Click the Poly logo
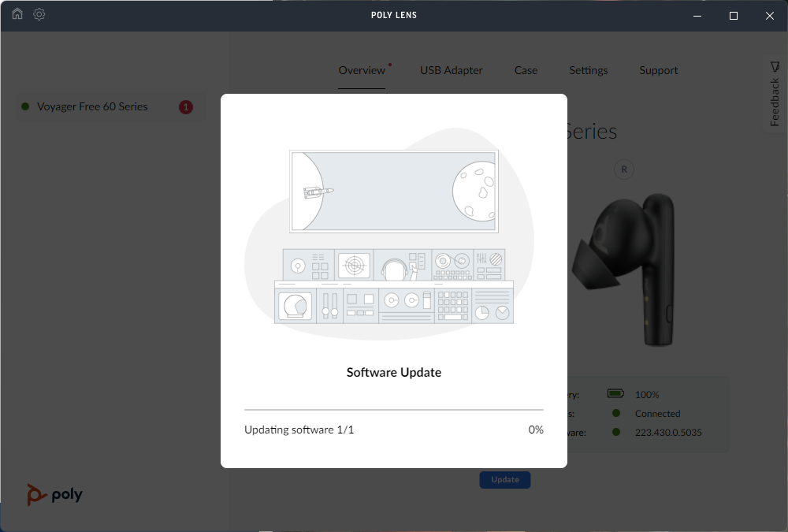This screenshot has height=532, width=788. [55, 495]
